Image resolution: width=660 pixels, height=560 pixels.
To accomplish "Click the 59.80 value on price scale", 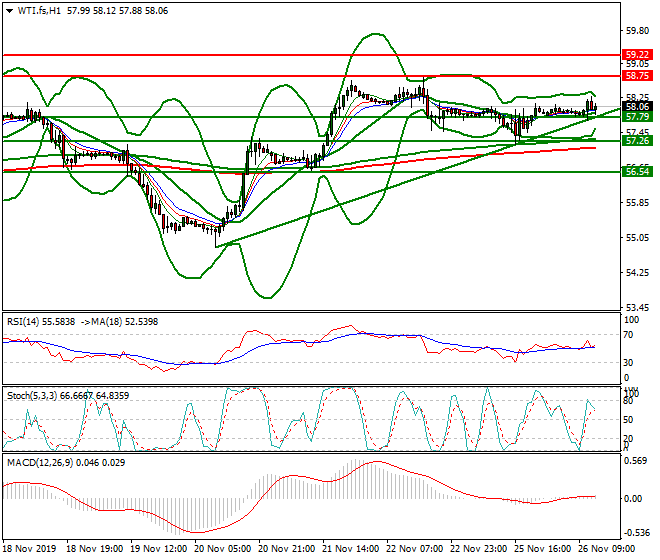I will [x=635, y=30].
